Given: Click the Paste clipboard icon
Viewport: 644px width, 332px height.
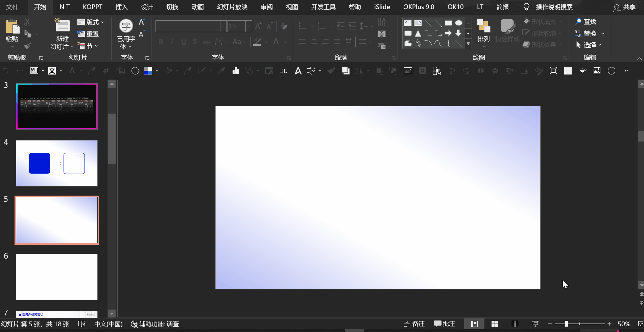Looking at the screenshot, I should click(12, 27).
